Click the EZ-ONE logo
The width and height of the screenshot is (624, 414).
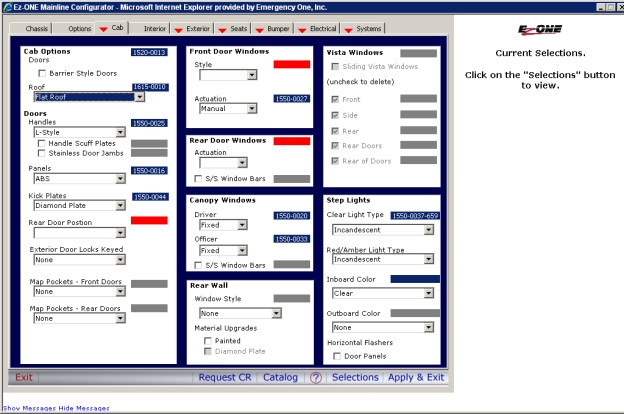point(540,29)
